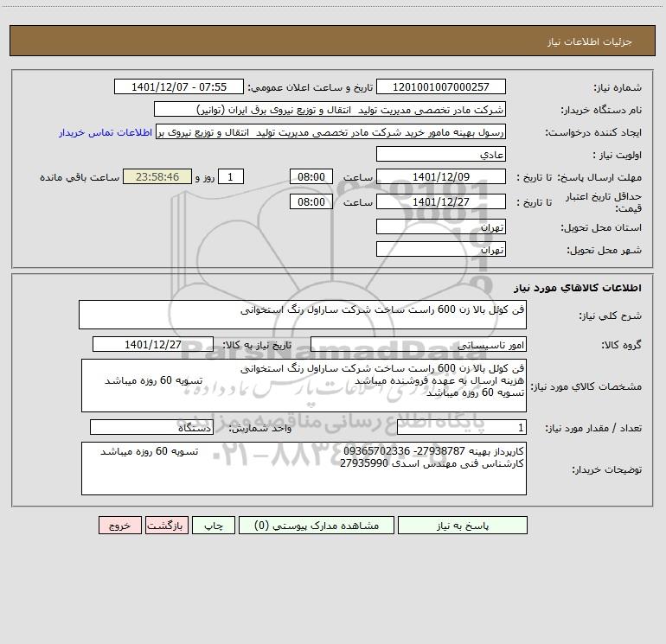Screen dimensions: 666x644
Task: Click the label ایجاد کننده درخواست:
Action: coord(593,132)
